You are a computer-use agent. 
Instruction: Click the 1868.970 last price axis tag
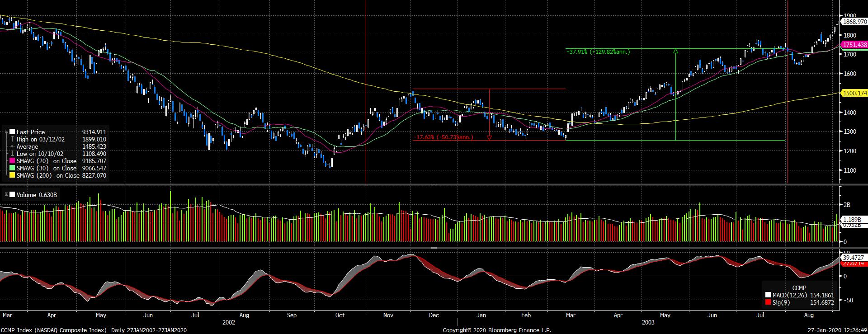tap(854, 22)
